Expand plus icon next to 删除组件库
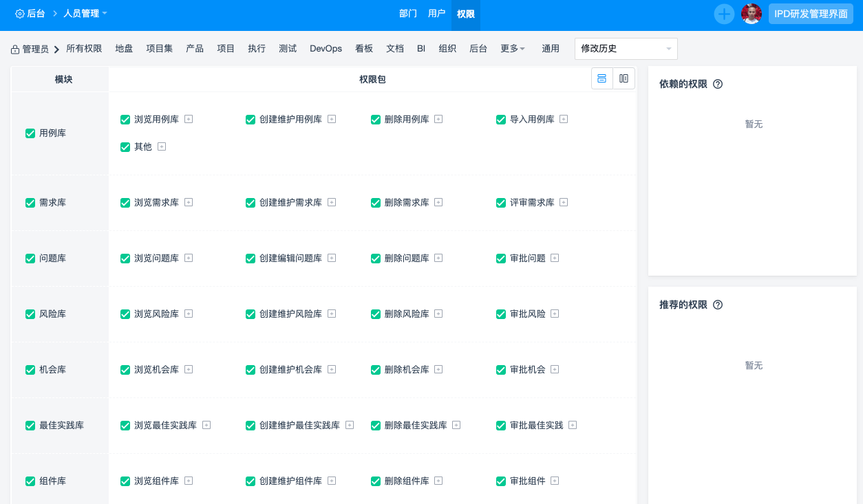863x504 pixels. tap(438, 481)
